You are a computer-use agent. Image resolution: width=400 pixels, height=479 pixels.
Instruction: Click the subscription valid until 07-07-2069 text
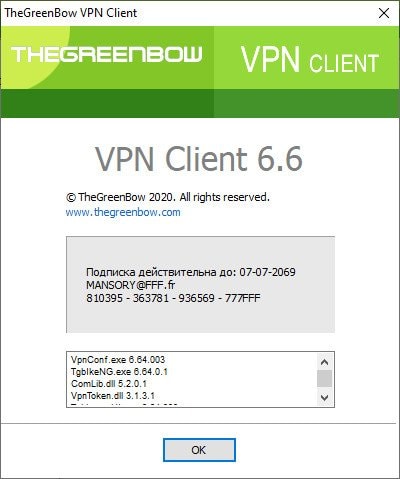click(191, 272)
